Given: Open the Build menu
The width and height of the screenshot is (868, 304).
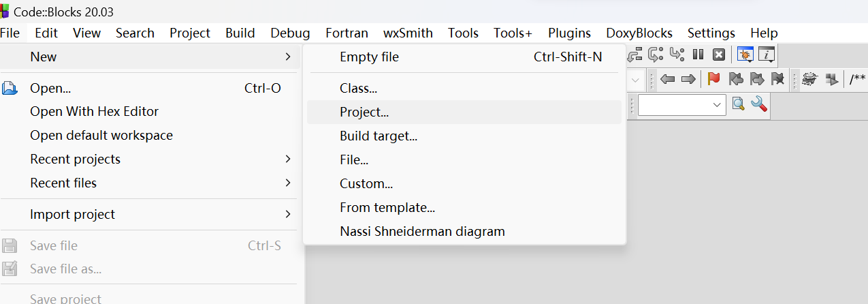Looking at the screenshot, I should pos(240,33).
